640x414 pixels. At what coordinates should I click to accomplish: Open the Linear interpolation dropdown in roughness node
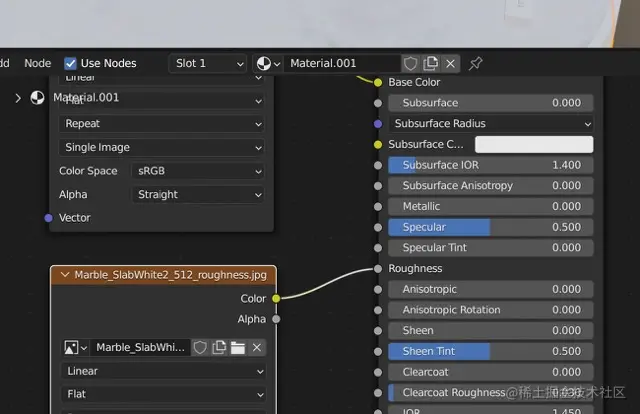(x=164, y=371)
